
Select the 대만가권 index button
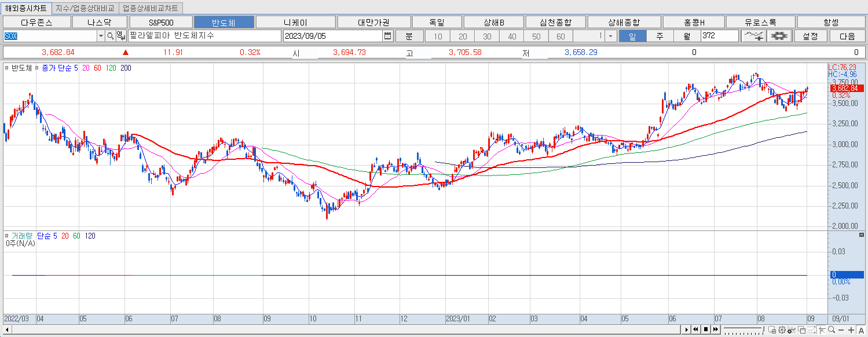click(x=373, y=22)
